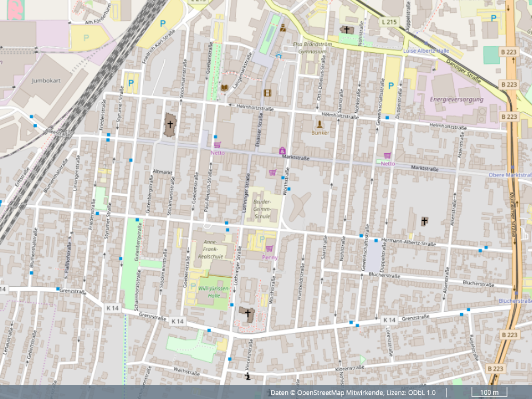
Task: Click the black information icon near Wachstraße
Action: (247, 377)
